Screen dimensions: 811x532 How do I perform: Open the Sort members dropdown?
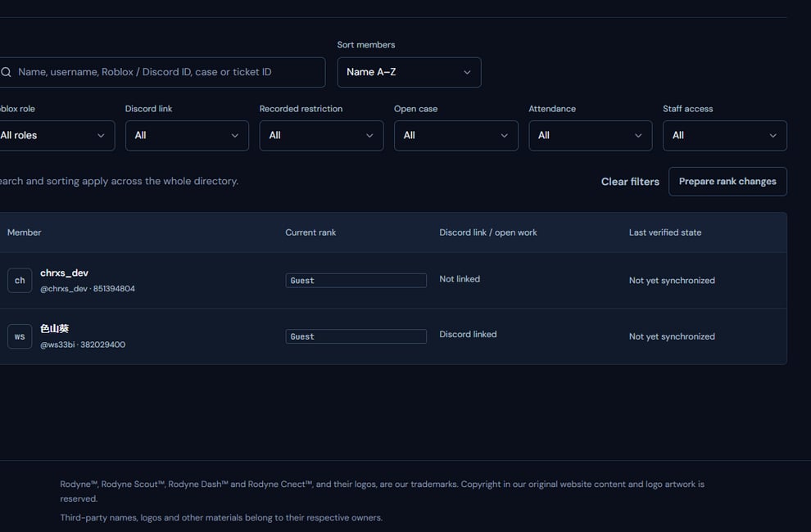point(409,72)
